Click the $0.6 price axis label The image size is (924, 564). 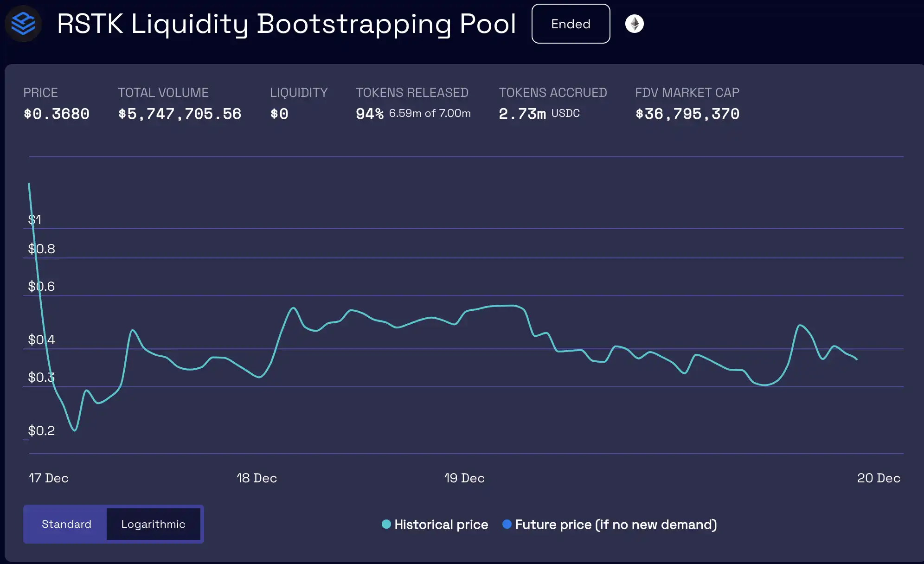click(41, 286)
